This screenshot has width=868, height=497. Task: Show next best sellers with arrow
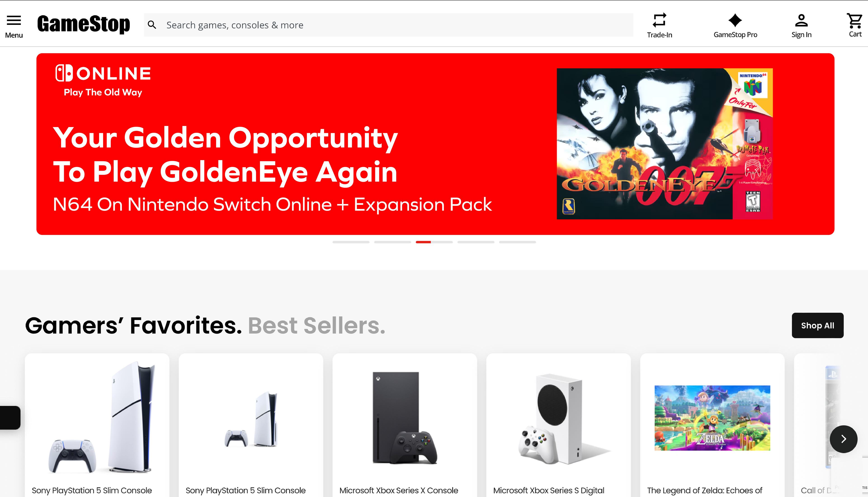click(x=843, y=439)
